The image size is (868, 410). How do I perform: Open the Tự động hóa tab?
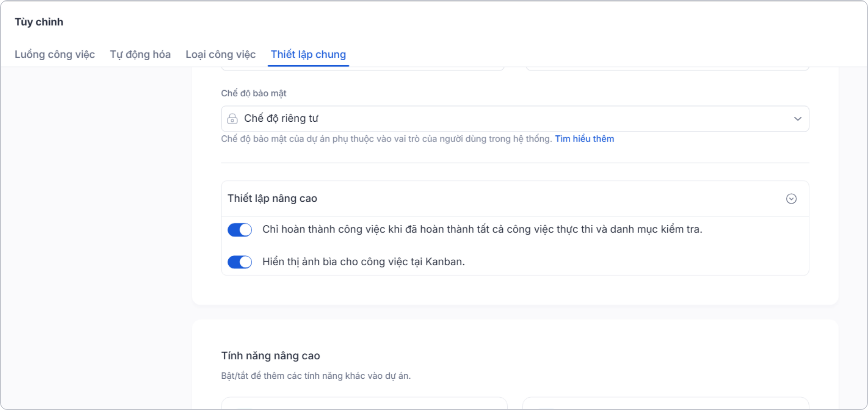tap(140, 54)
